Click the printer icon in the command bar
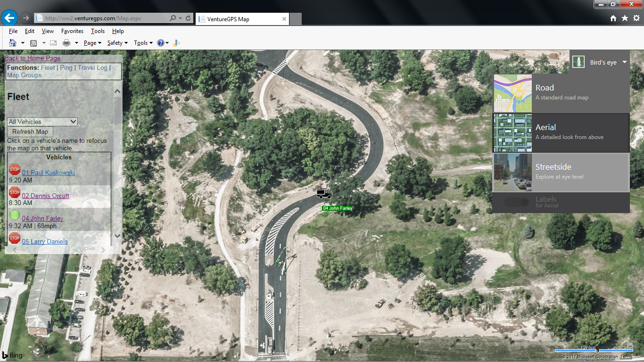Viewport: 644px width, 362px height. pos(66,43)
